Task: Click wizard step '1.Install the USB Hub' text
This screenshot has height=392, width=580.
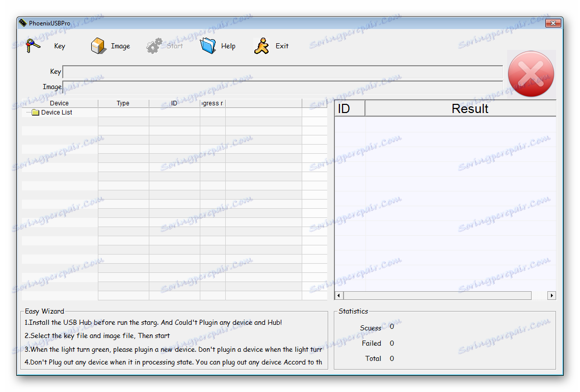Action: [x=153, y=323]
